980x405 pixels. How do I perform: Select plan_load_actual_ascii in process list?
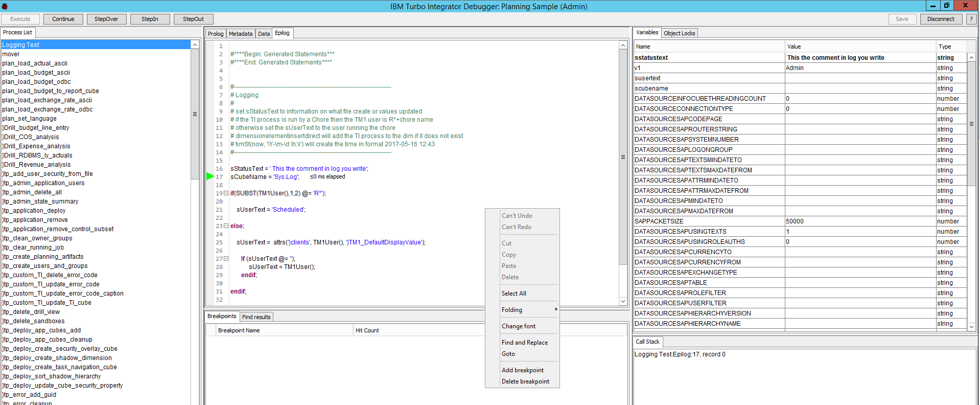point(96,63)
